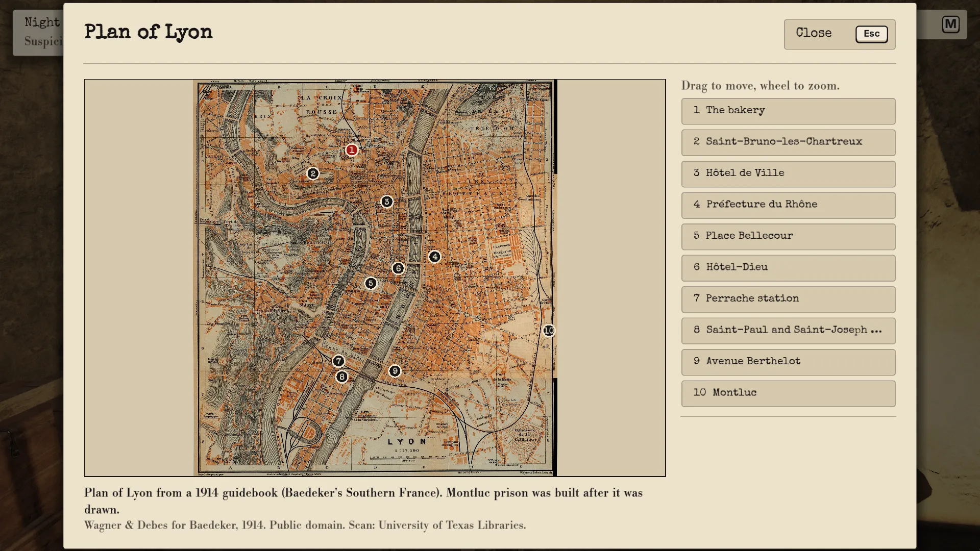980x551 pixels.
Task: Select map marker 3 near Hôtel de Ville
Action: pyautogui.click(x=387, y=202)
